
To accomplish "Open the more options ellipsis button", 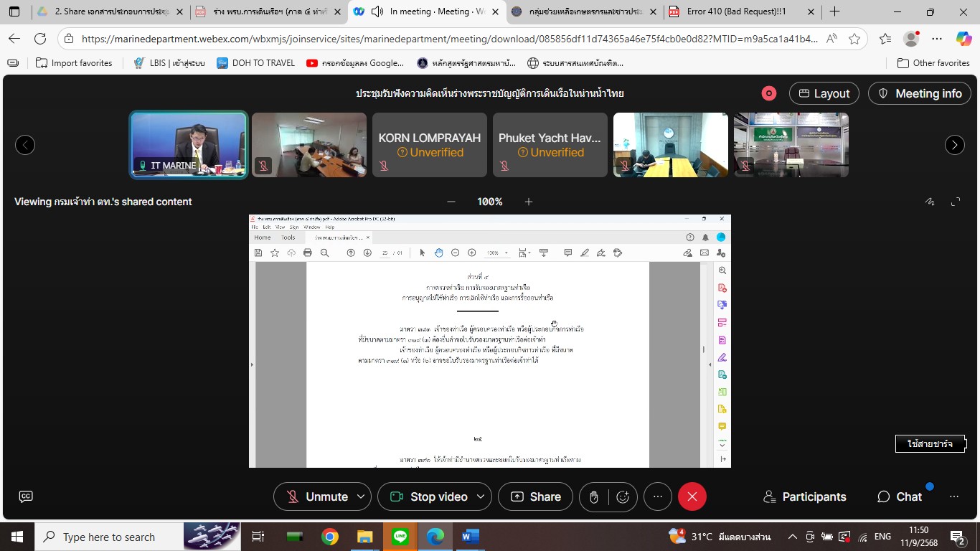I will tap(657, 496).
